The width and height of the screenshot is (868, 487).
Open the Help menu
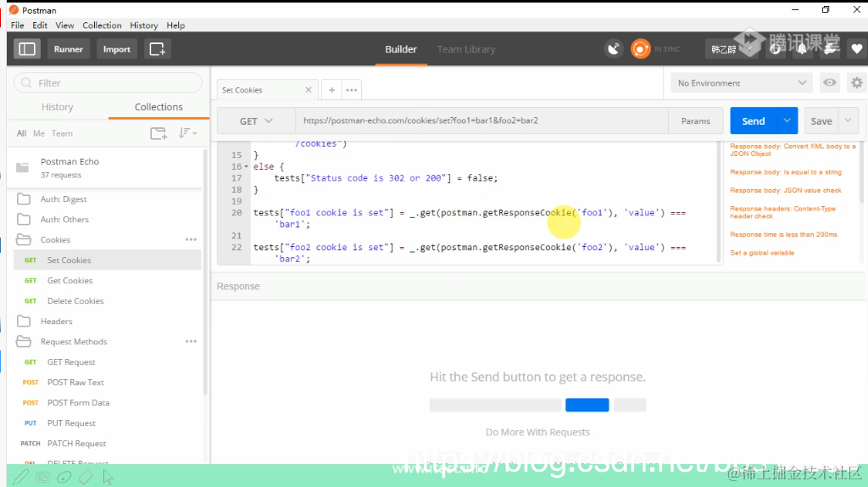(175, 25)
